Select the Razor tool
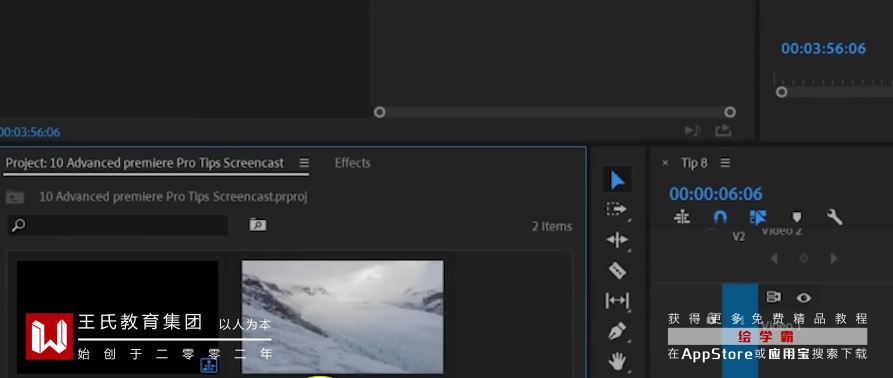This screenshot has width=893, height=378. tap(617, 270)
